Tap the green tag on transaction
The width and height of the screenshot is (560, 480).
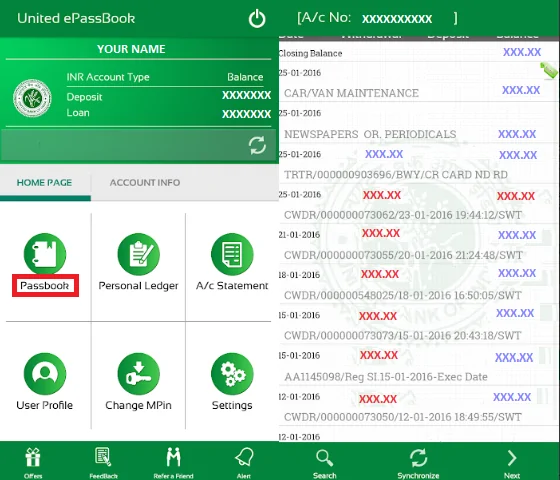(549, 70)
